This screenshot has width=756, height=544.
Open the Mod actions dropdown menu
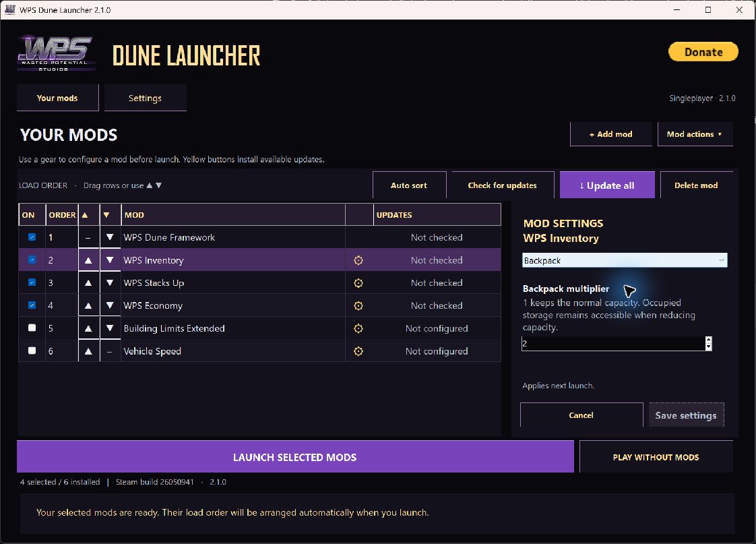point(695,134)
